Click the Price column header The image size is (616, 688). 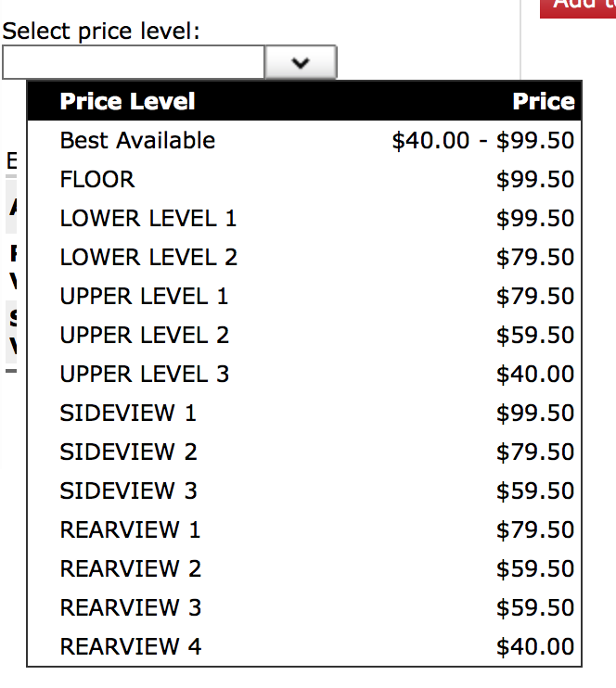click(x=544, y=102)
